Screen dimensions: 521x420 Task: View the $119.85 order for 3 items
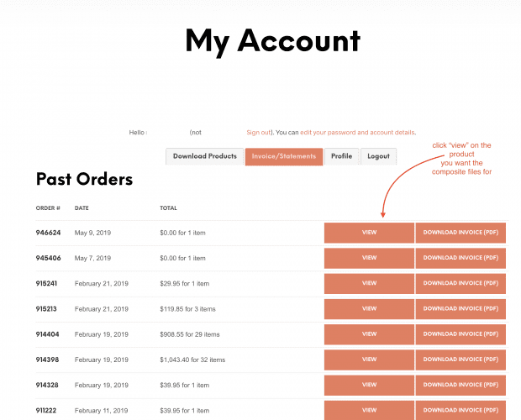[x=369, y=309]
